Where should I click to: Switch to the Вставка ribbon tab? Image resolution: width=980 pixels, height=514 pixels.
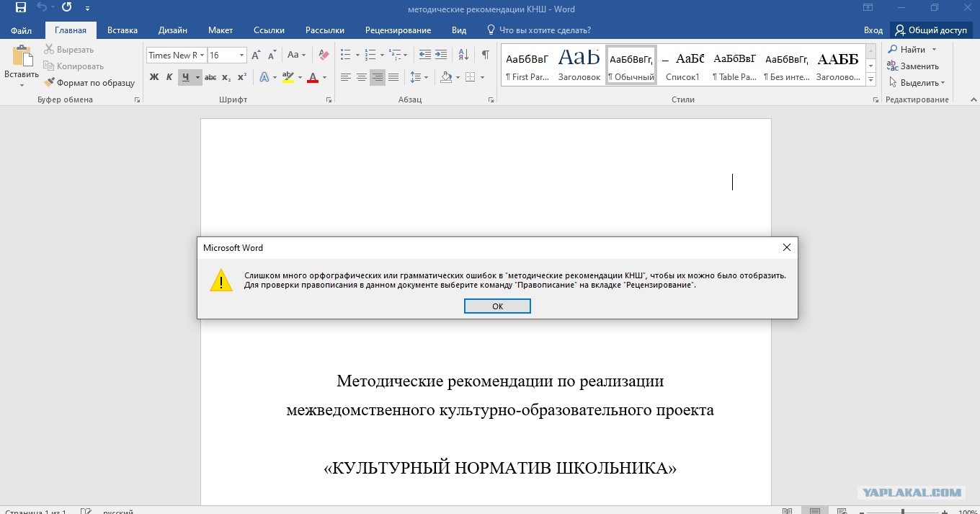(122, 30)
